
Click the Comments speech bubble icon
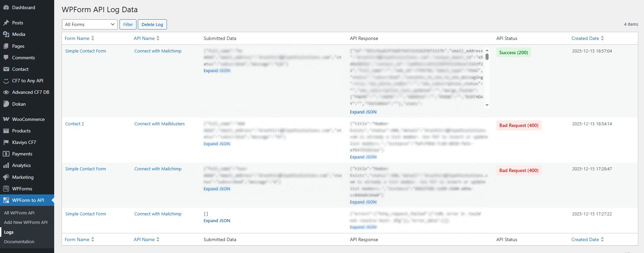(x=6, y=58)
